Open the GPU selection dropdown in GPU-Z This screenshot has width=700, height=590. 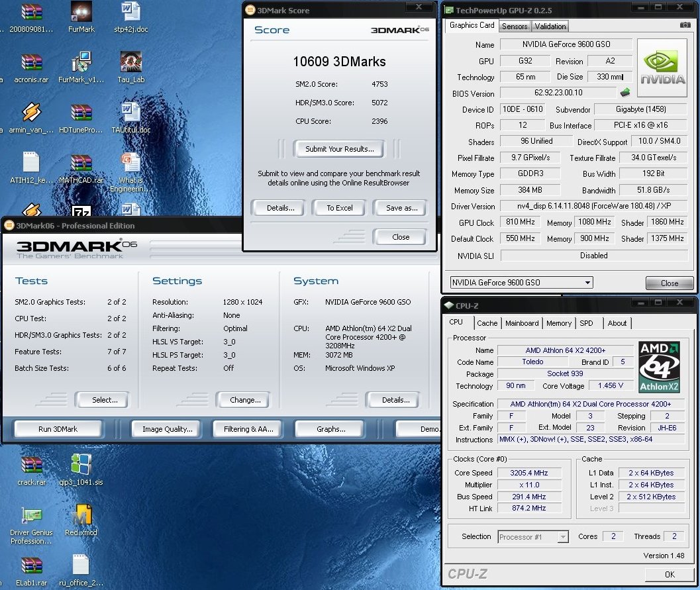pos(588,283)
